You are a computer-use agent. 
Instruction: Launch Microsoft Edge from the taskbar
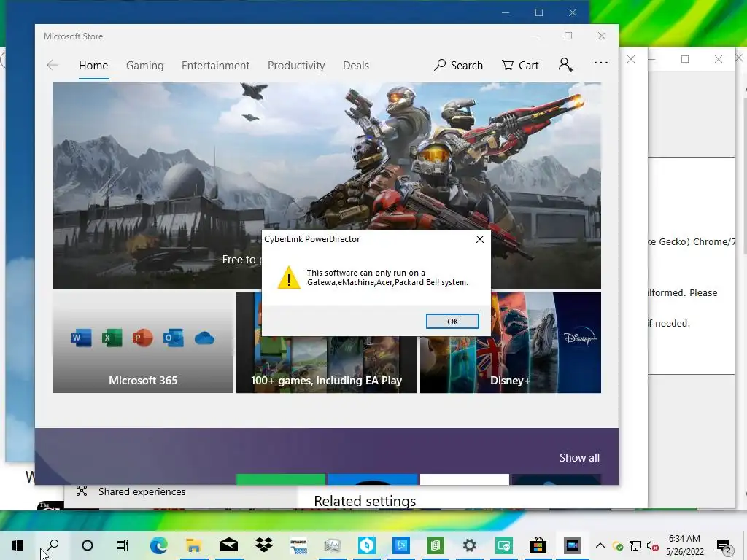coord(158,545)
